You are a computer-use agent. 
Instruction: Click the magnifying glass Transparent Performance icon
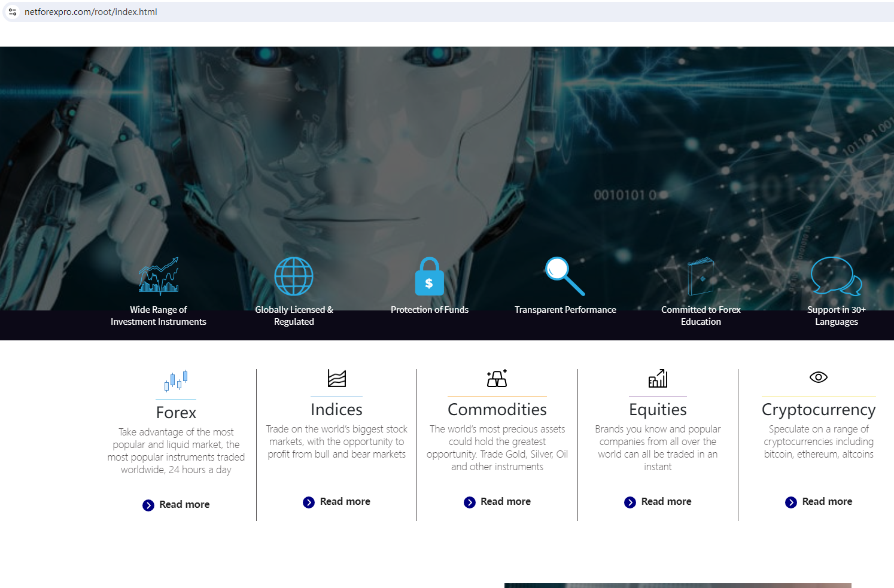tap(565, 276)
